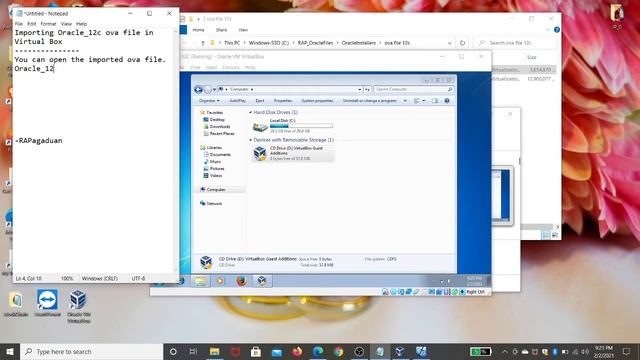Click OracleInstallers in the Explorer address path

click(358, 42)
